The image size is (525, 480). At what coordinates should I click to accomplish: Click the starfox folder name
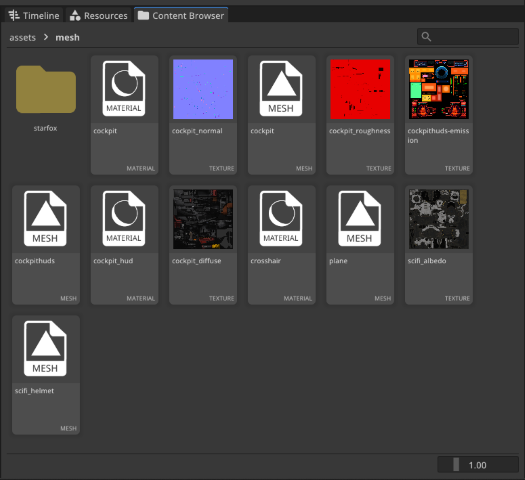(46, 128)
